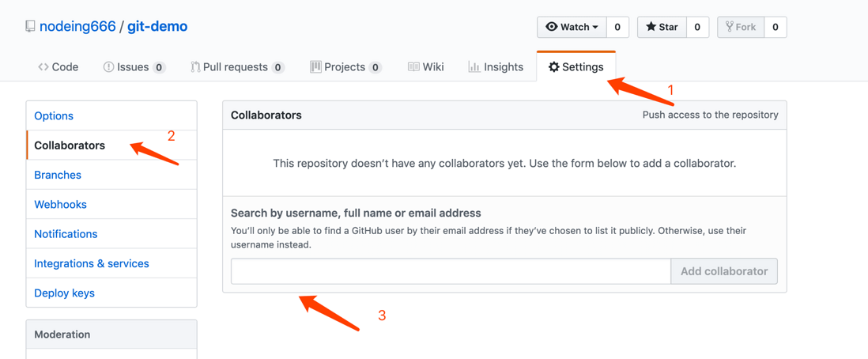Click the forks count next to Fork

point(776,27)
